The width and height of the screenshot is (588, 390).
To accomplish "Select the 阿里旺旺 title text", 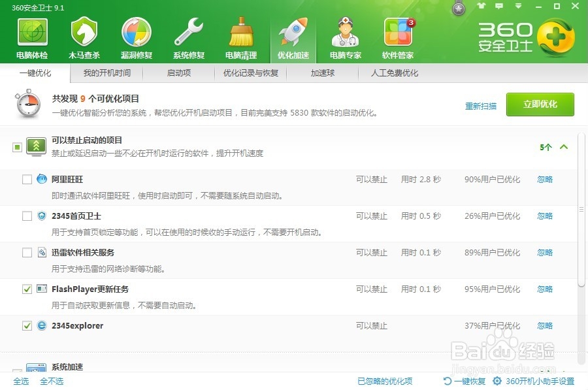I will point(67,179).
